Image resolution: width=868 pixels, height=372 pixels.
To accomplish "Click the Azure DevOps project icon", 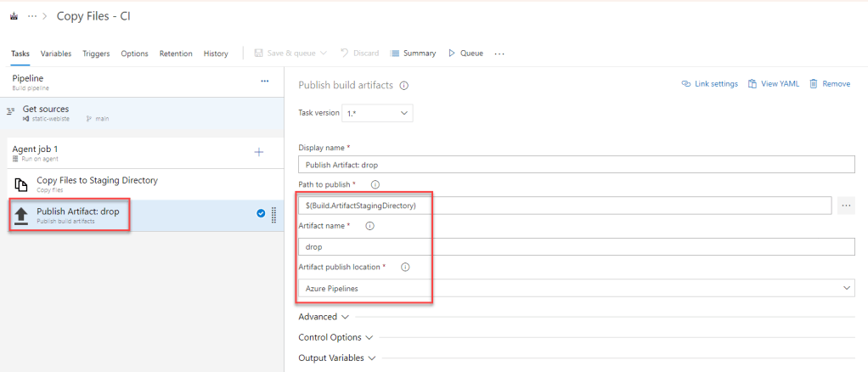I will [14, 17].
